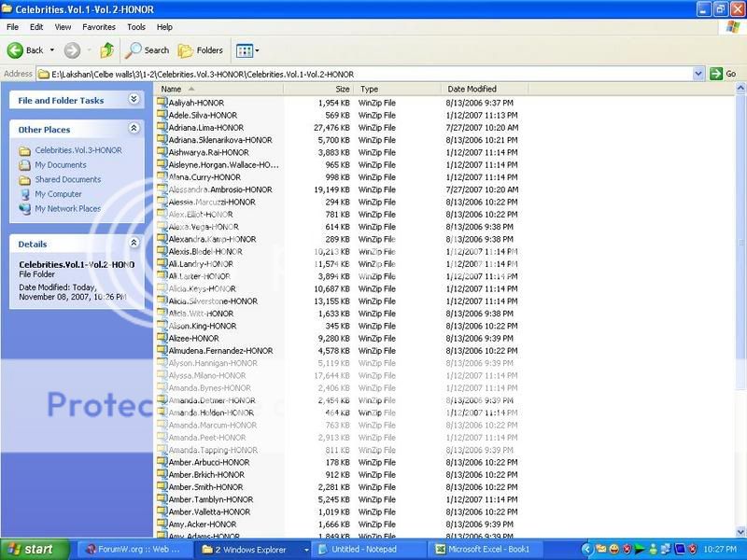The image size is (747, 560).
Task: Select the Amber.Valletta-HONOR file name
Action: pyautogui.click(x=209, y=511)
